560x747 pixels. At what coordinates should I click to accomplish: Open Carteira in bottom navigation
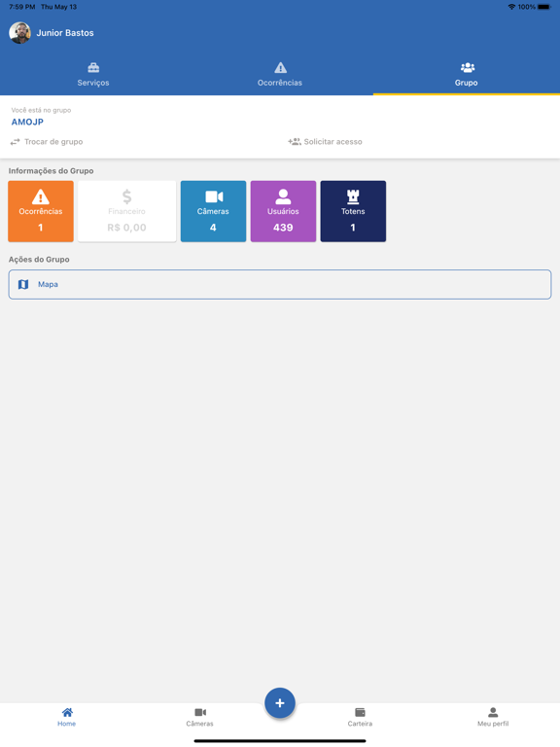coord(360,717)
